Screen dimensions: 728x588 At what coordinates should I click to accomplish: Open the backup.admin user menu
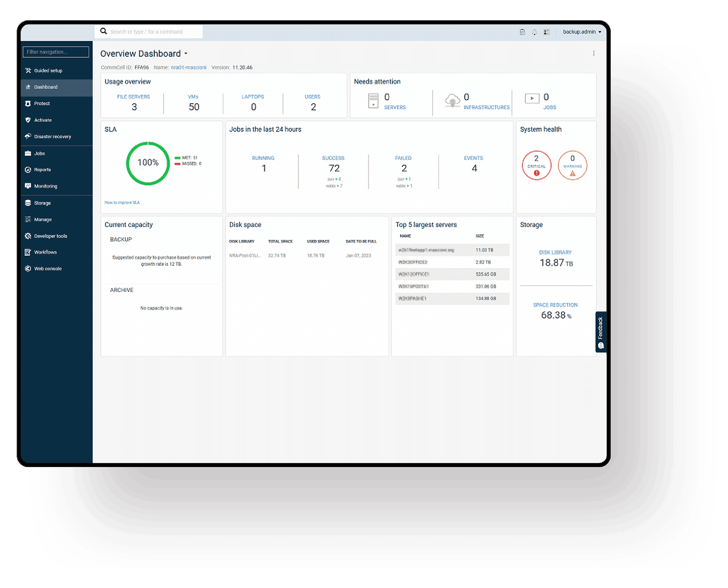click(582, 32)
